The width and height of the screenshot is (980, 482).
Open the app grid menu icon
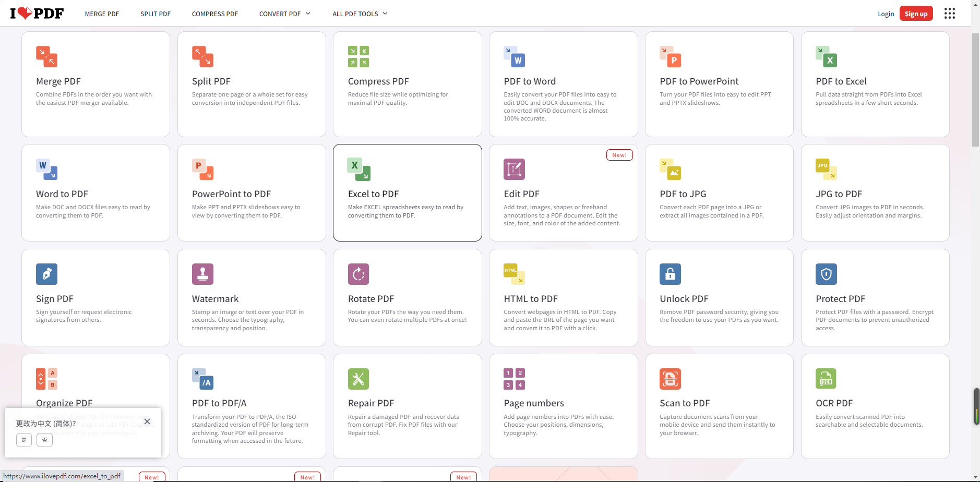click(x=949, y=14)
